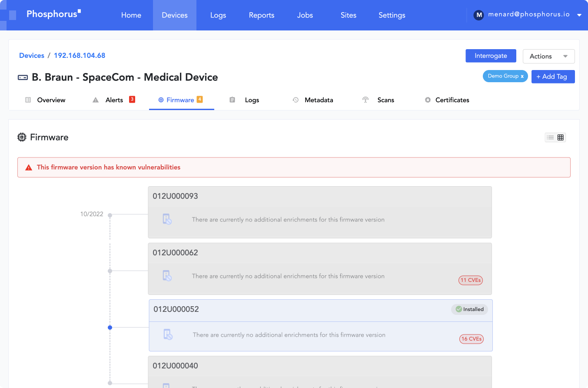Select the installed firmware timeline dot
The height and width of the screenshot is (388, 588).
click(110, 328)
